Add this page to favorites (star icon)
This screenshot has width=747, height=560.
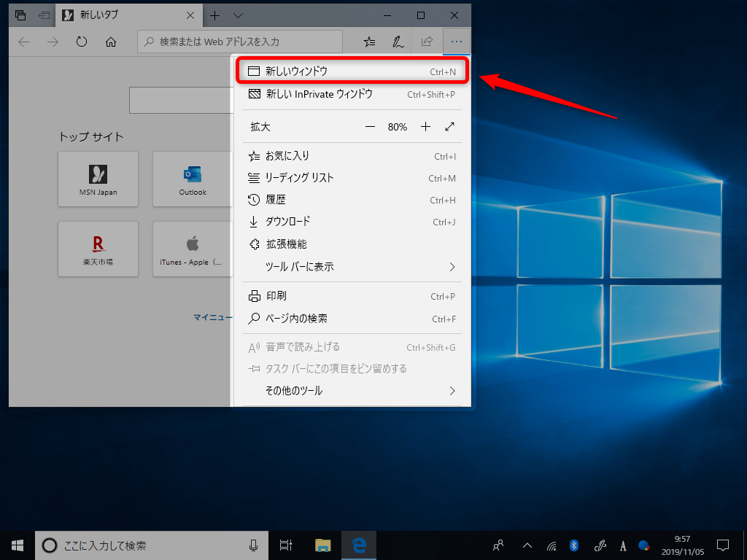tap(371, 42)
